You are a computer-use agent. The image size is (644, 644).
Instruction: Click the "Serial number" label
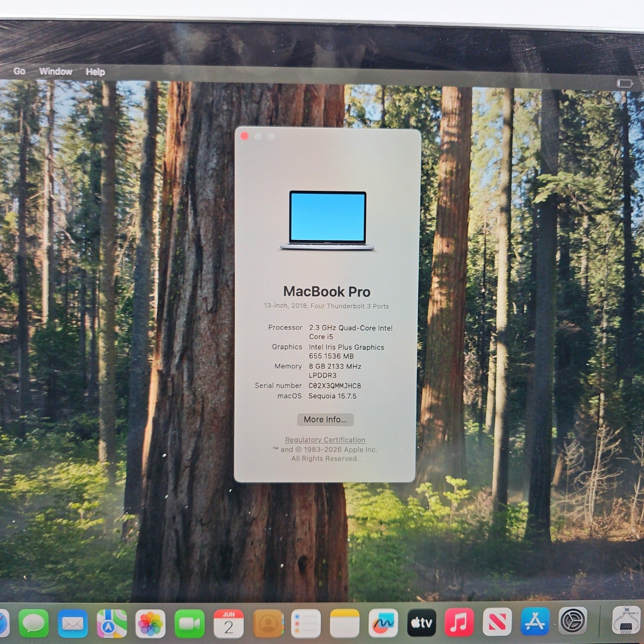coord(278,385)
